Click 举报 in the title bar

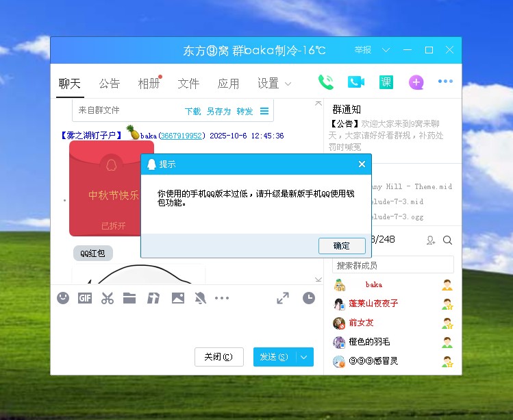363,50
